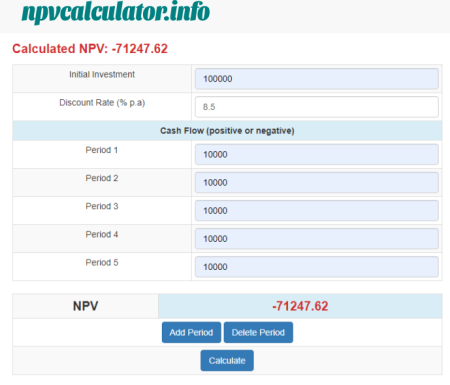This screenshot has width=450, height=385.
Task: Click the Period 1 label
Action: (x=102, y=150)
